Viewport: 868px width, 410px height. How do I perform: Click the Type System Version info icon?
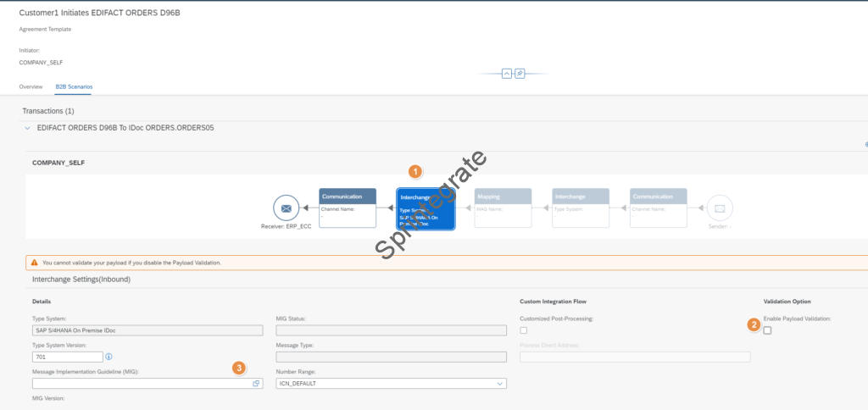108,357
